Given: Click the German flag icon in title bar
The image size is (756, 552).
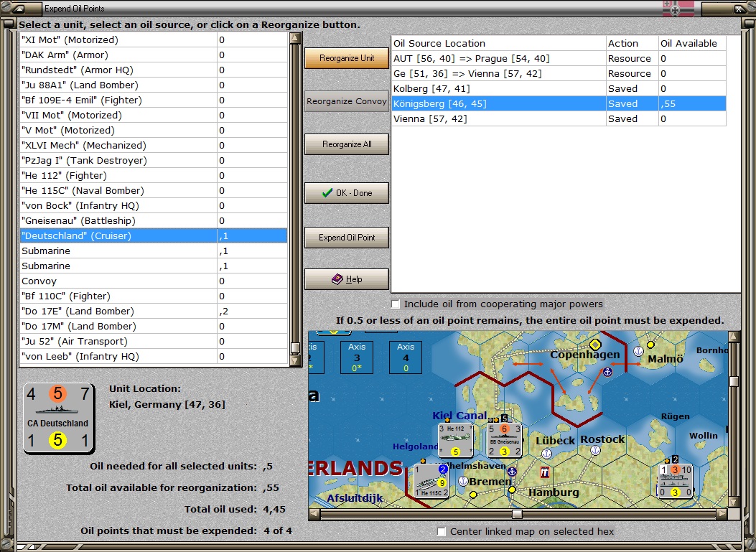Looking at the screenshot, I should coord(678,8).
